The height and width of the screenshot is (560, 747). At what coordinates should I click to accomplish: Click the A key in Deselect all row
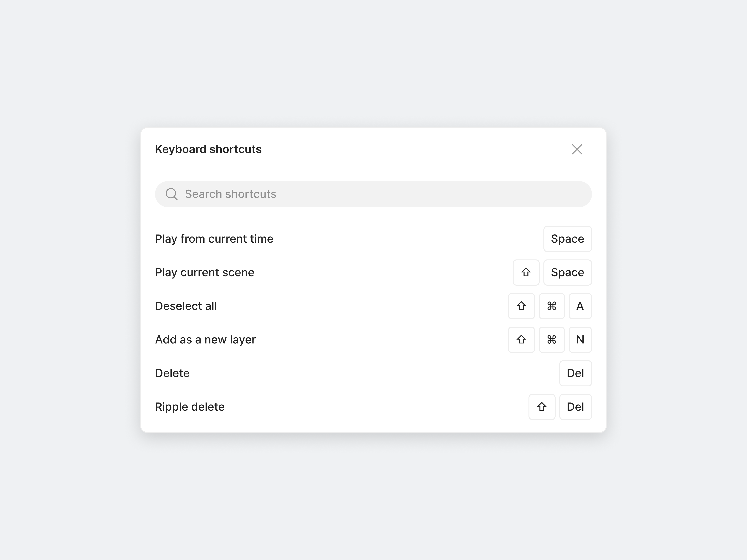[580, 306]
